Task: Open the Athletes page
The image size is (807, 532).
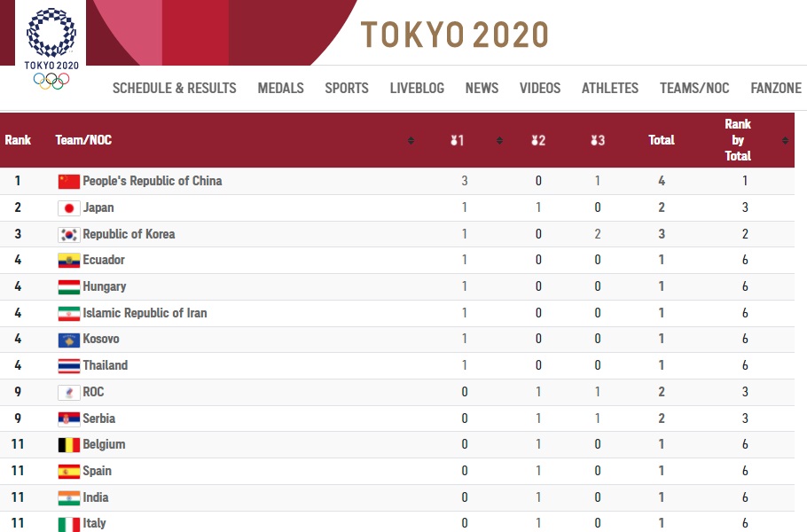Action: pos(610,88)
